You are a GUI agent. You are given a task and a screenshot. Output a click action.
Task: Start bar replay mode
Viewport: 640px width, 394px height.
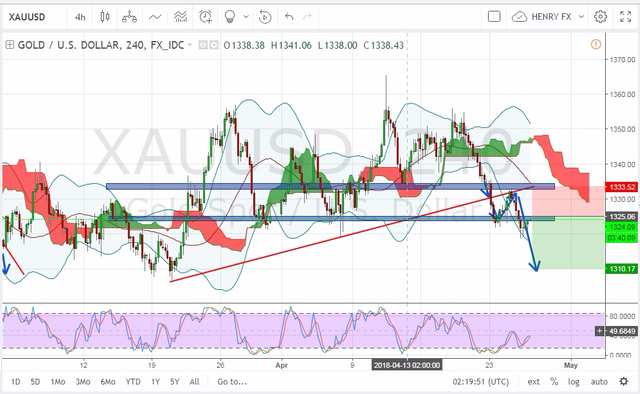point(265,17)
